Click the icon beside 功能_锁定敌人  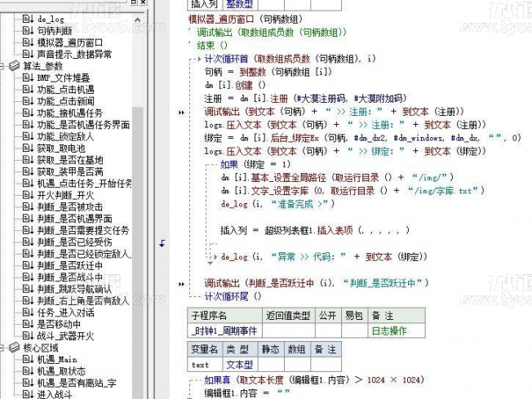(29, 136)
